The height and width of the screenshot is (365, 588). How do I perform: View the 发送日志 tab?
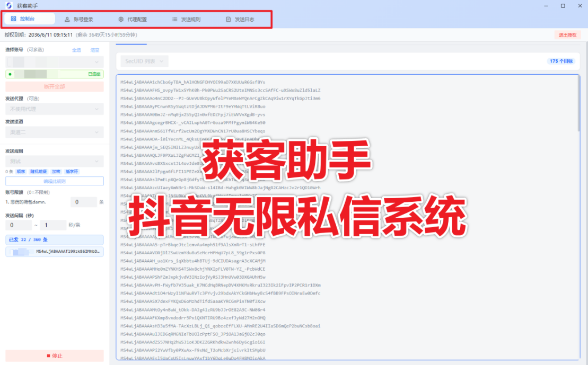pyautogui.click(x=240, y=19)
